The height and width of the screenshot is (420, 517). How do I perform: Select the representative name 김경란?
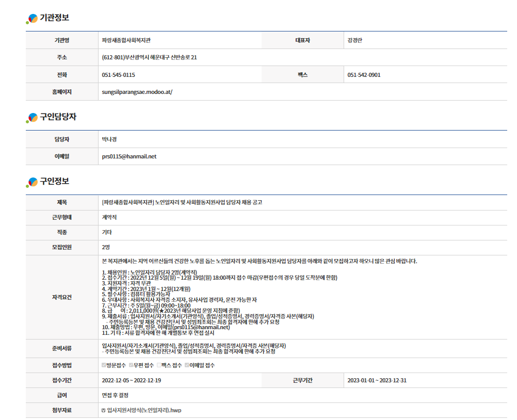[x=355, y=40]
